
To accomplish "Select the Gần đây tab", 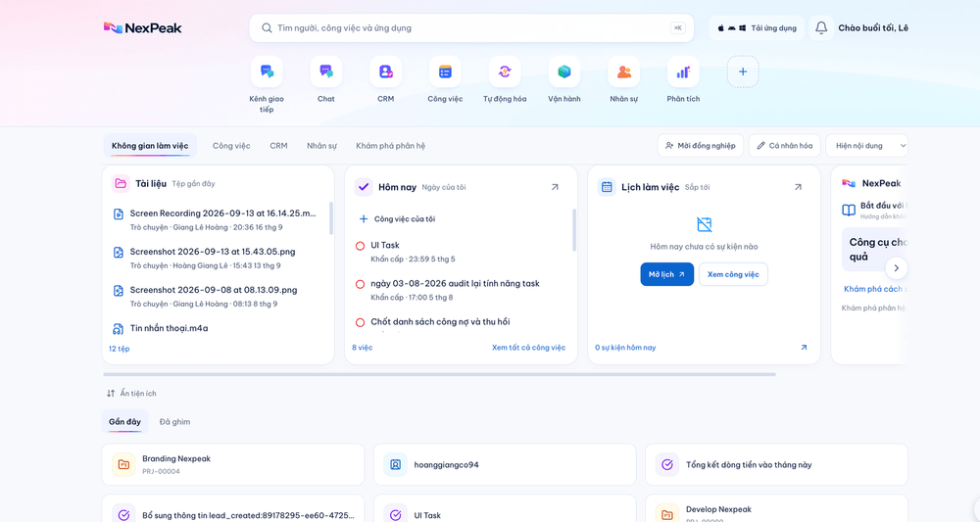I will (x=125, y=421).
